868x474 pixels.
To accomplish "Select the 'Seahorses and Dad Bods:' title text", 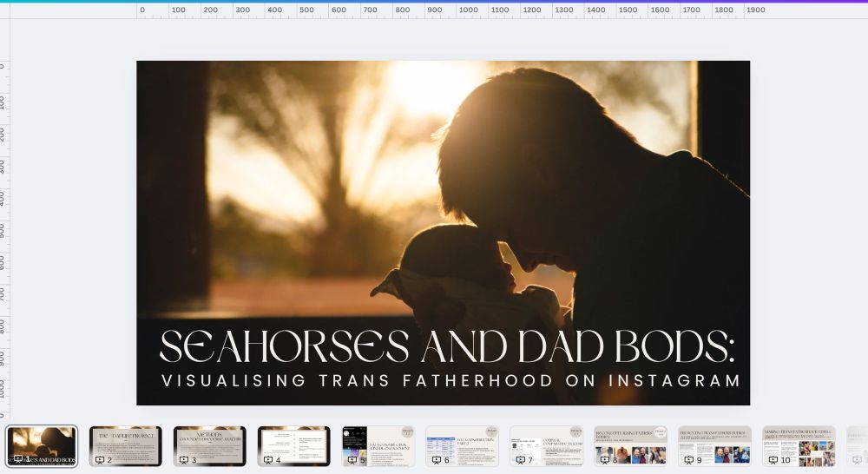I will coord(447,346).
